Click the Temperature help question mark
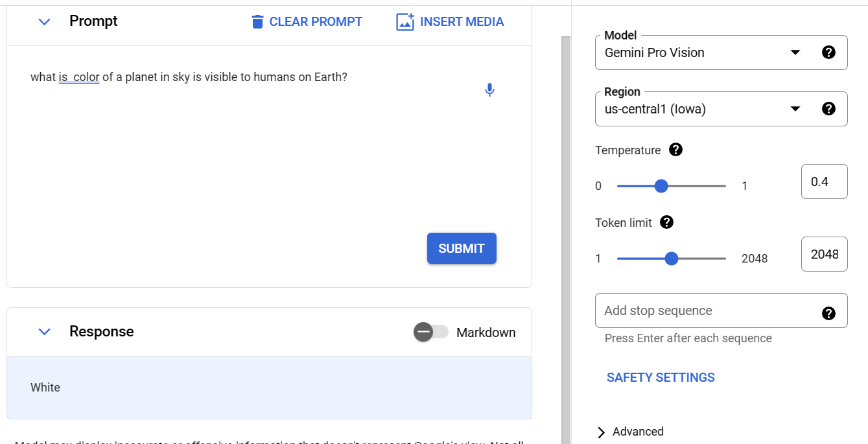 pos(675,150)
